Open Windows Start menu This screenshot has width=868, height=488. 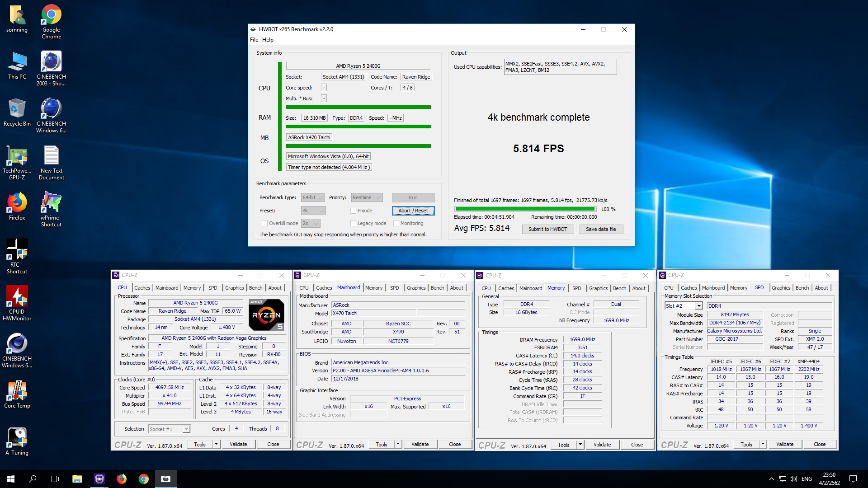tap(11, 479)
